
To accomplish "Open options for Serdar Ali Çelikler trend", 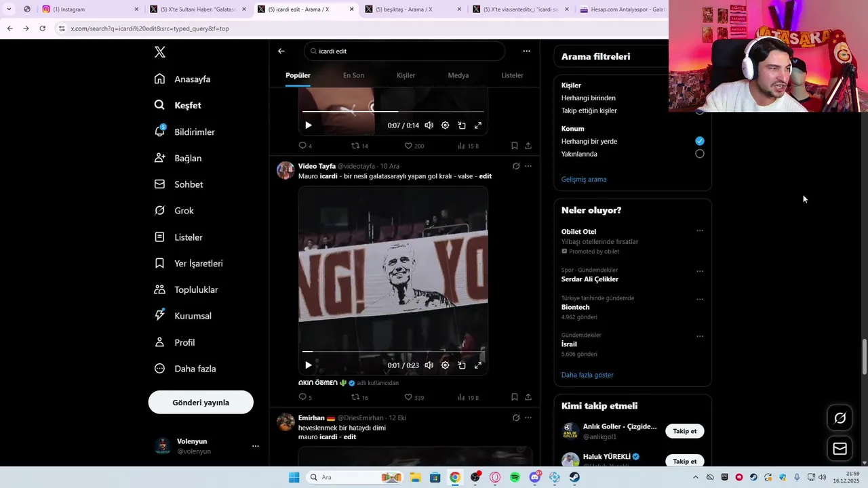I will pyautogui.click(x=700, y=271).
